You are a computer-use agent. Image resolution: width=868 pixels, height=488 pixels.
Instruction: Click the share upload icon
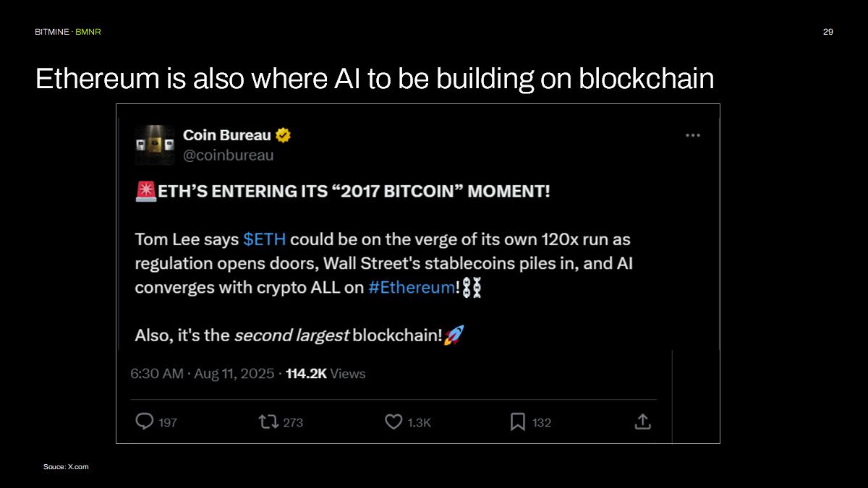(642, 421)
